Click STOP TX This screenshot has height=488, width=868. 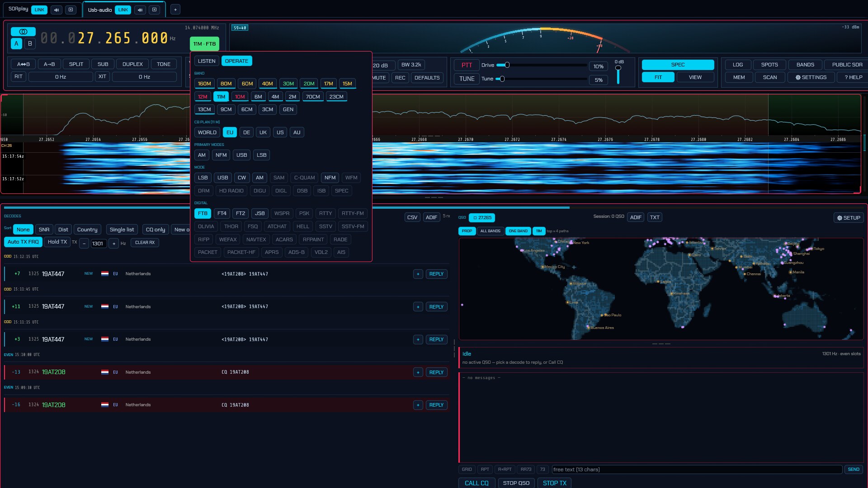[x=554, y=483]
